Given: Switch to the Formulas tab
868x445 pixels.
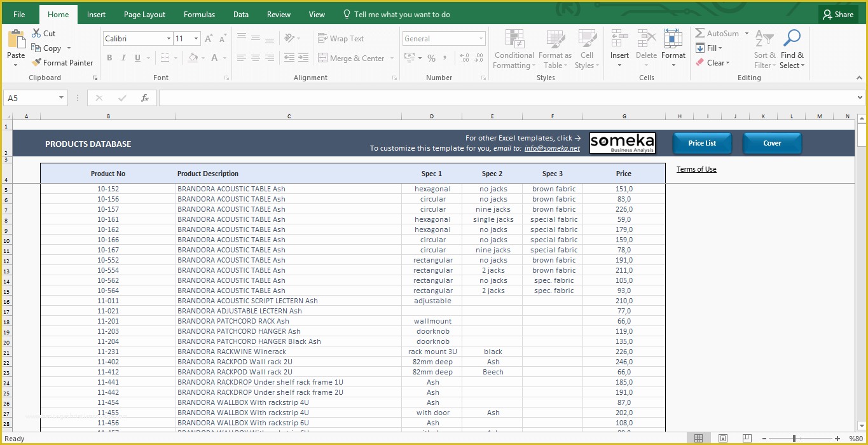Looking at the screenshot, I should pyautogui.click(x=199, y=15).
